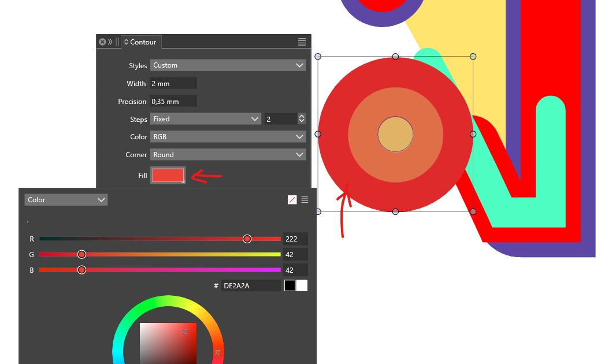Open the Color picker mode dropdown
The image size is (612, 364).
pos(66,200)
